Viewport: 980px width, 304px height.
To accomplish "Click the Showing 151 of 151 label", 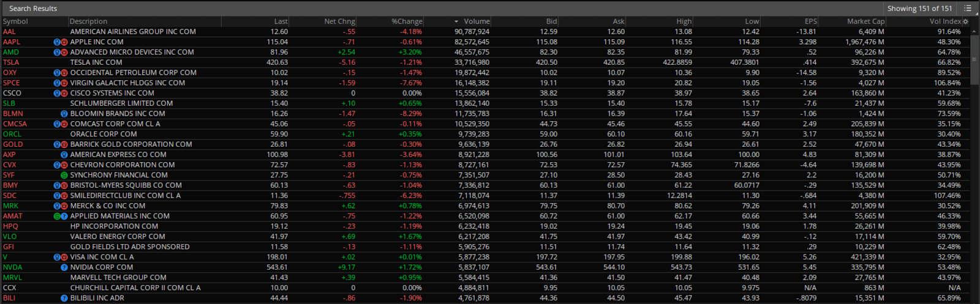I will click(x=920, y=9).
